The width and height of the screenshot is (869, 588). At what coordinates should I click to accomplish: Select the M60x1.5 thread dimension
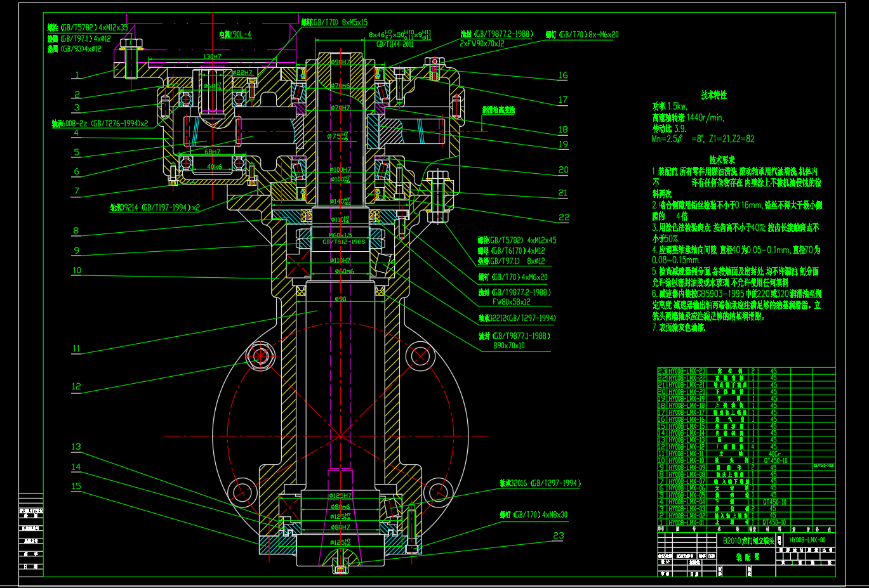point(340,235)
